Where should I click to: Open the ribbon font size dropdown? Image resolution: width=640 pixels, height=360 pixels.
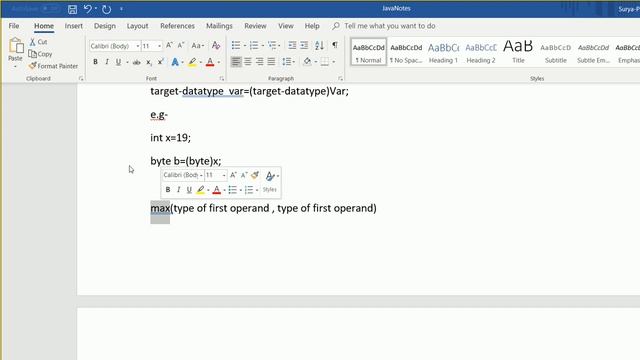tap(159, 46)
